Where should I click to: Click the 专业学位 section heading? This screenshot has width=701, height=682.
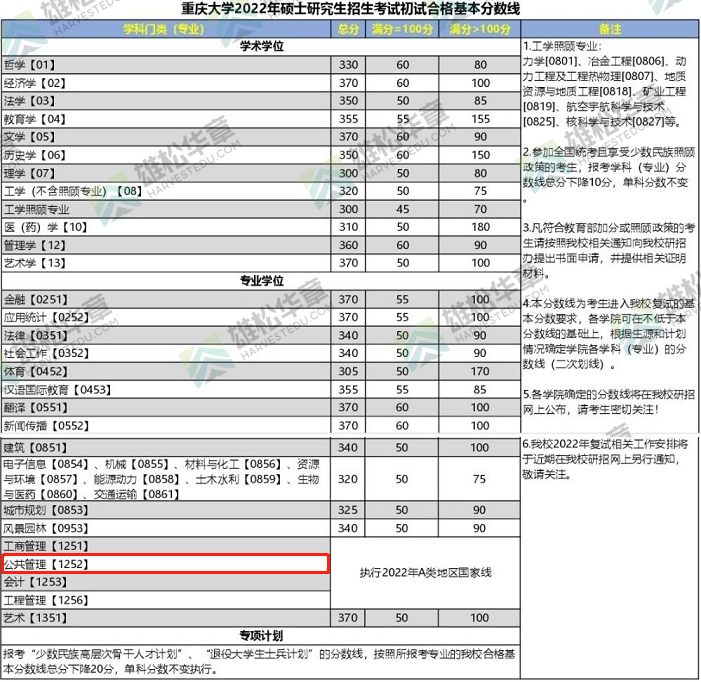(261, 281)
